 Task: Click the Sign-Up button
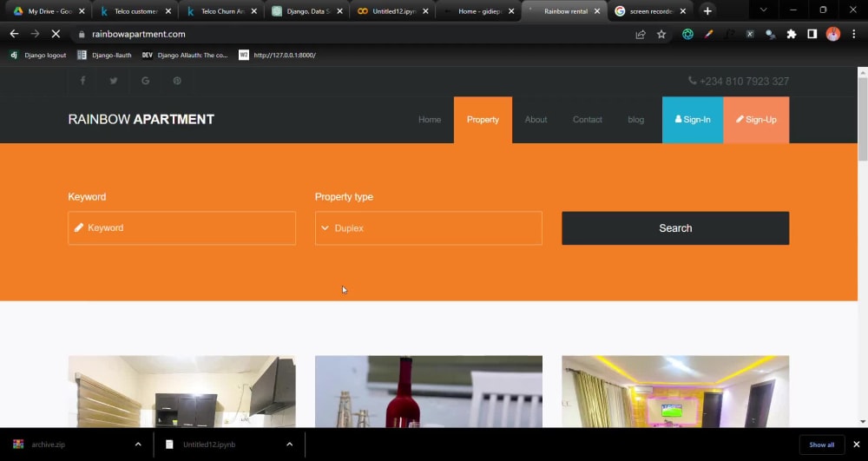tap(756, 120)
